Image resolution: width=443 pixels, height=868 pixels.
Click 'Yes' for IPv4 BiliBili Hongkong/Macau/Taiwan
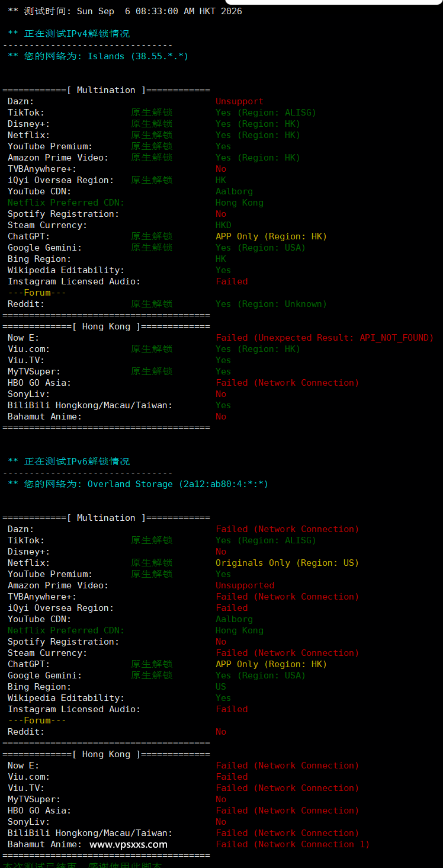pos(223,405)
